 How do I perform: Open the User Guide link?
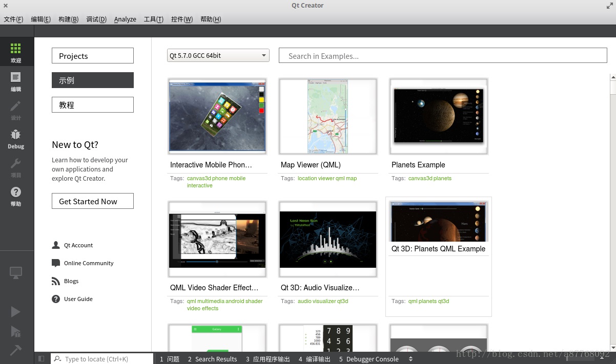[78, 299]
